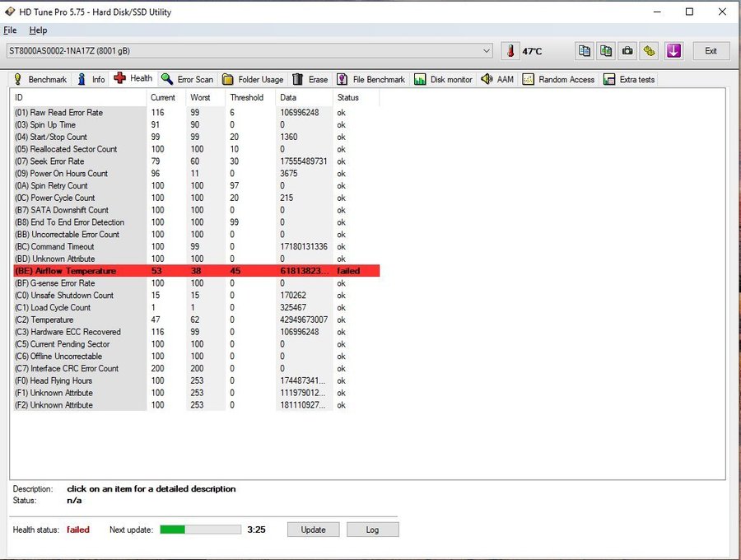Open the Folder Usage tab
The height and width of the screenshot is (560, 741).
pyautogui.click(x=253, y=79)
